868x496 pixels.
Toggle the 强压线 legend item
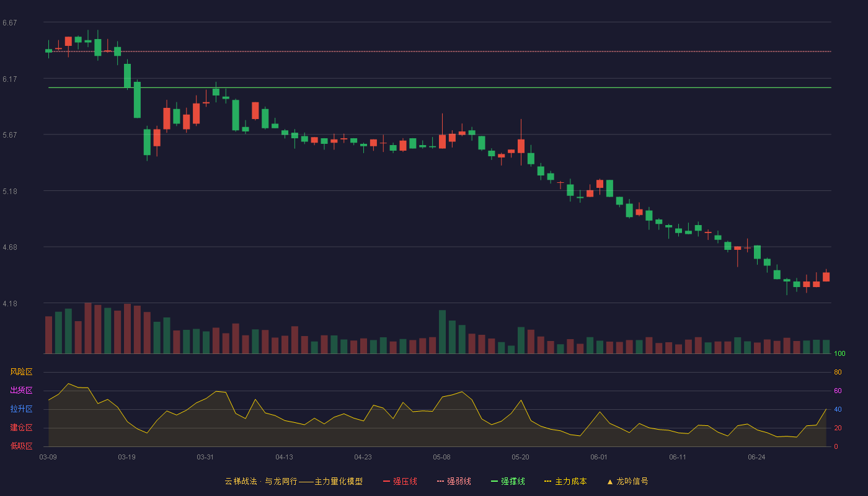tap(400, 481)
